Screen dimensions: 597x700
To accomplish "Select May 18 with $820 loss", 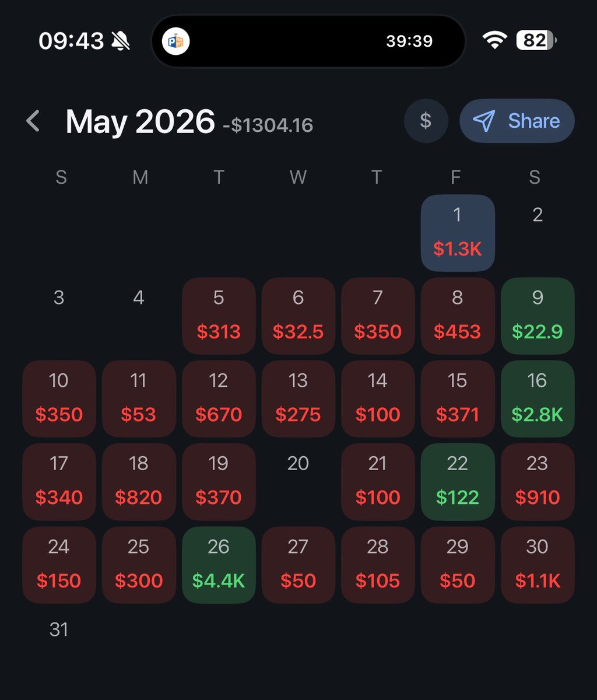I will (139, 482).
